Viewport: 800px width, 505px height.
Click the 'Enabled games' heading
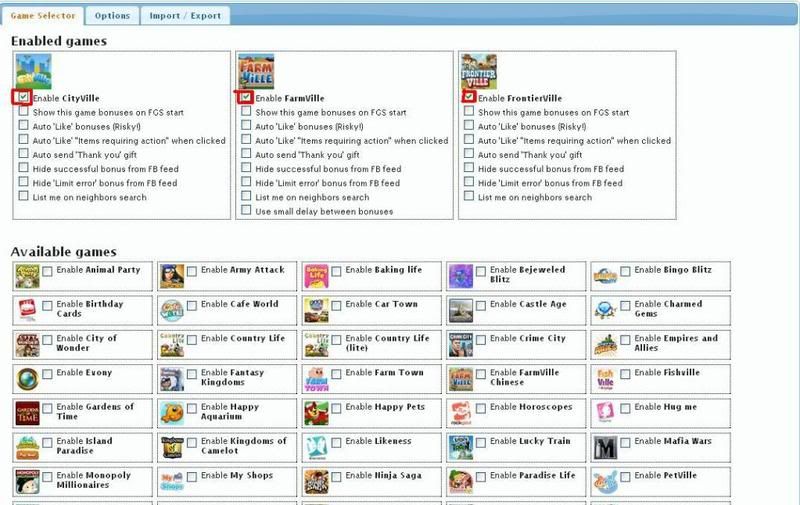tap(59, 41)
